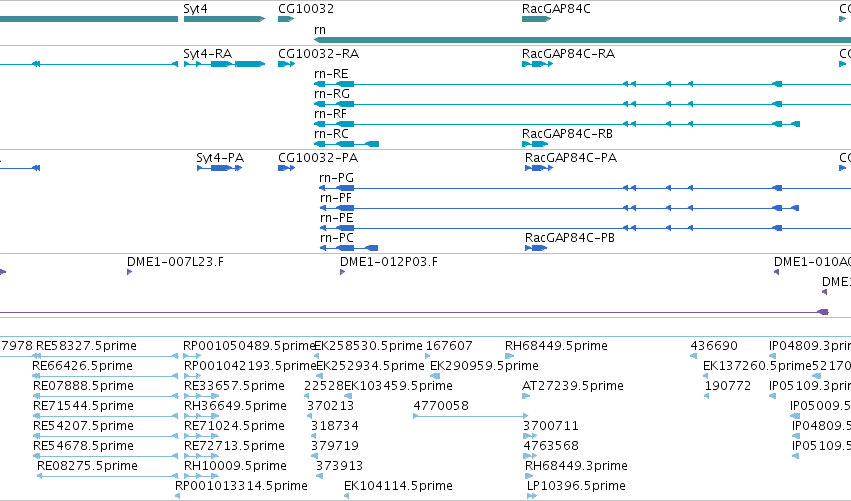This screenshot has width=851, height=501.
Task: Select the RP001050489.5prime EST label
Action: tap(249, 346)
